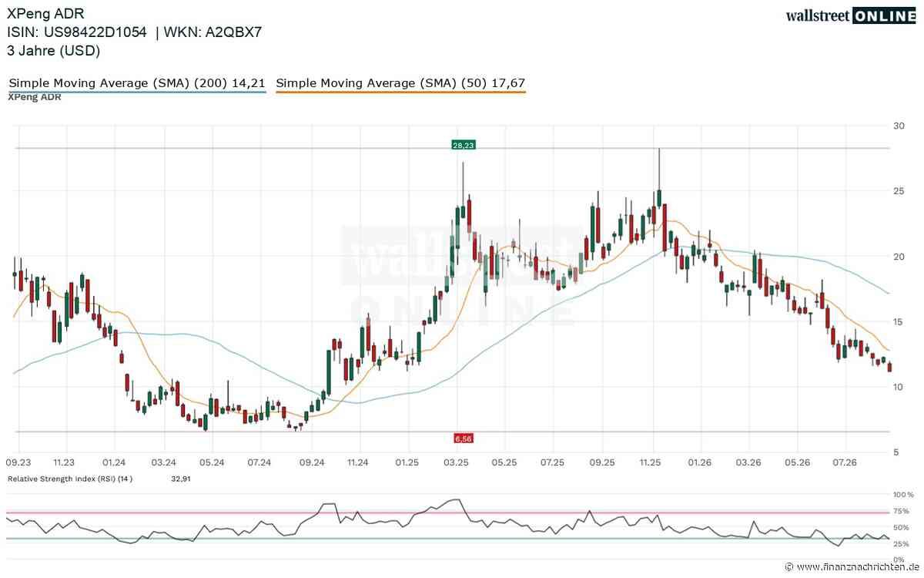924x578 pixels.
Task: Click the Relative Strength Index (RSI) (14) label
Action: 70,479
